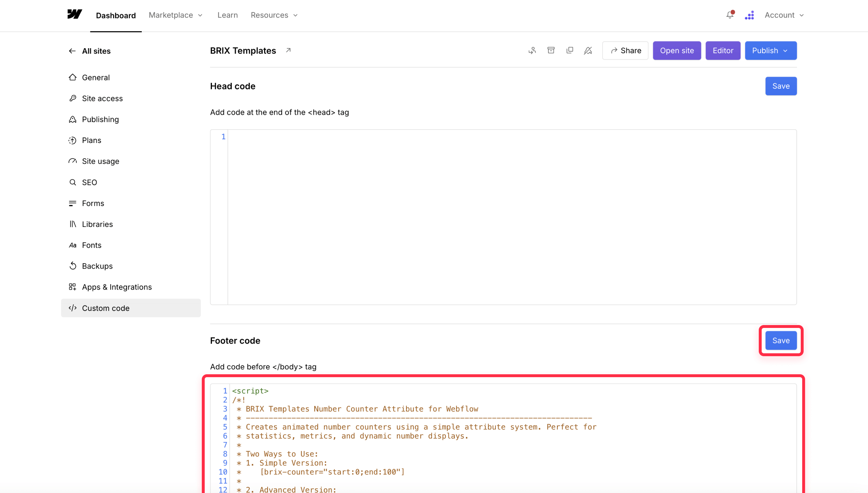The width and height of the screenshot is (868, 493).
Task: Click the transfer site icon
Action: click(x=532, y=51)
